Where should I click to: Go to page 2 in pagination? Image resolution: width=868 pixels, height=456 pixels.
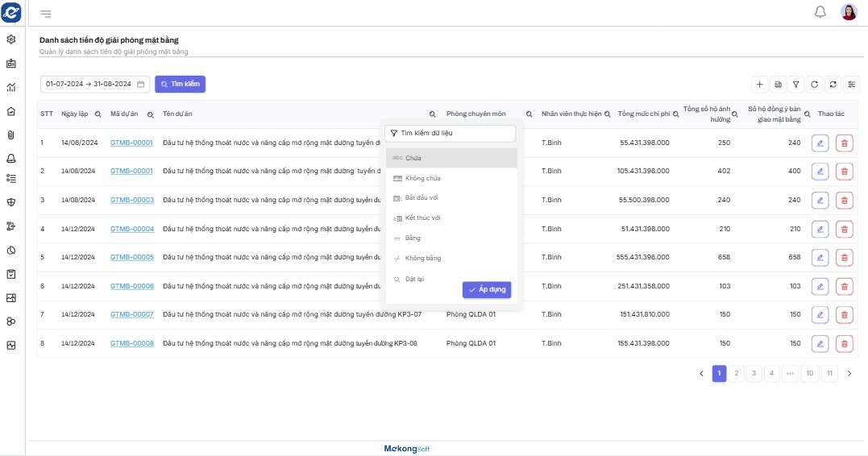tap(737, 373)
